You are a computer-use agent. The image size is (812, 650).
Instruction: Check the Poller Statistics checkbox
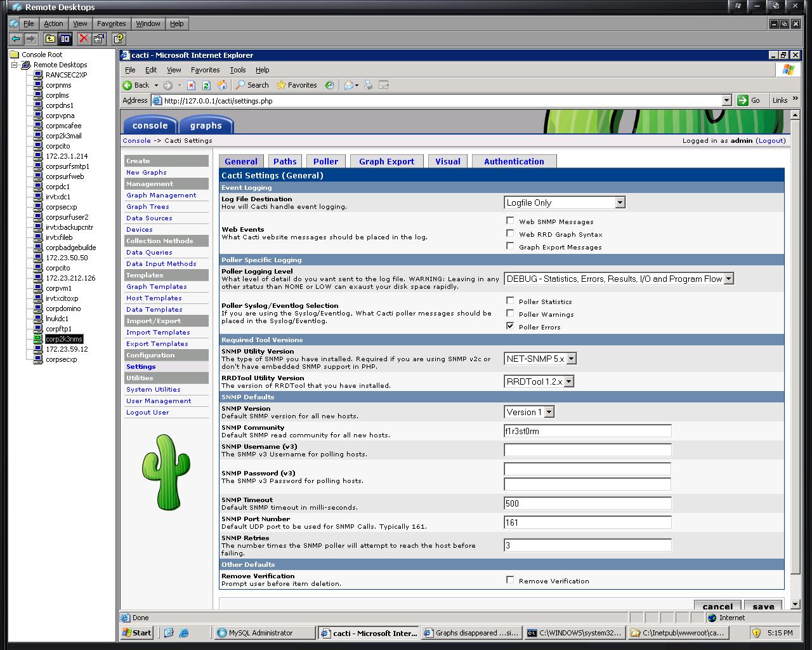(510, 301)
